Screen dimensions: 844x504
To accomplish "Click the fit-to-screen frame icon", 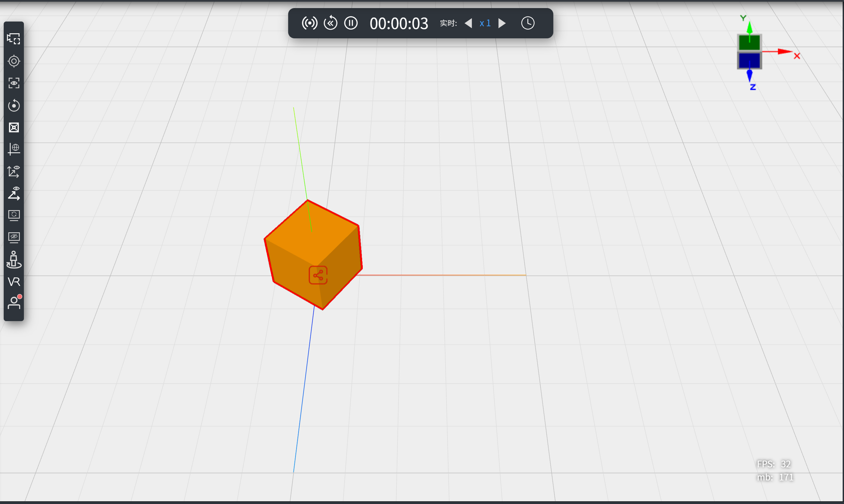I will (x=13, y=127).
